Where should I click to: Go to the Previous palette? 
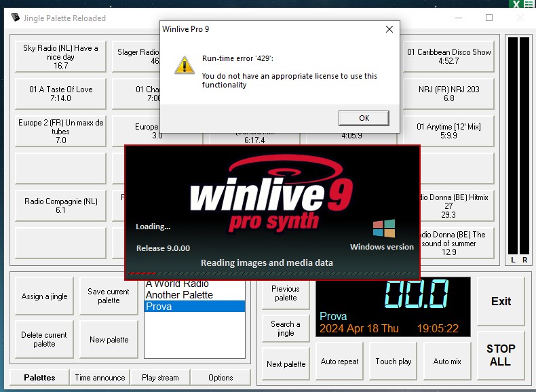tap(286, 294)
